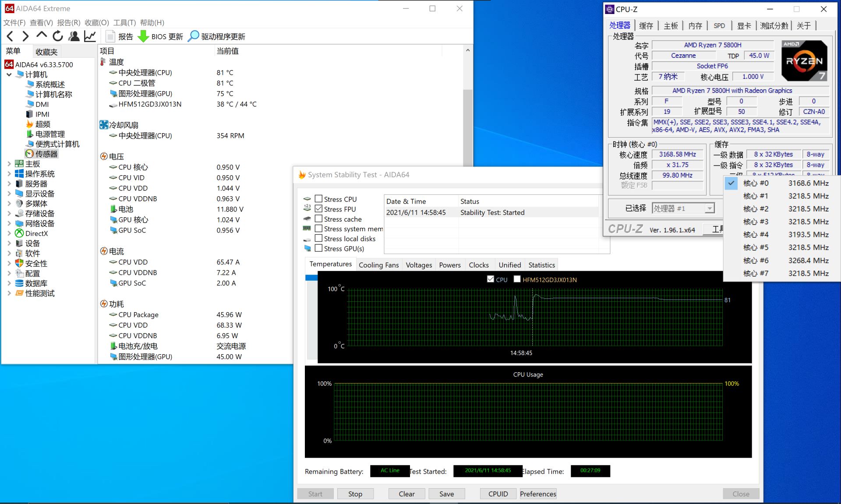
Task: Click the Save button in stability test
Action: click(x=446, y=494)
